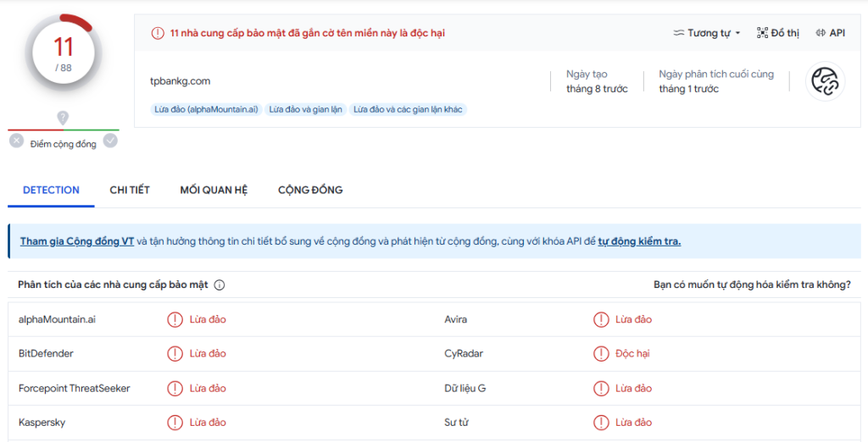Select the CỘNG ĐỒNG tab
Screen dimensions: 868x442
point(310,190)
